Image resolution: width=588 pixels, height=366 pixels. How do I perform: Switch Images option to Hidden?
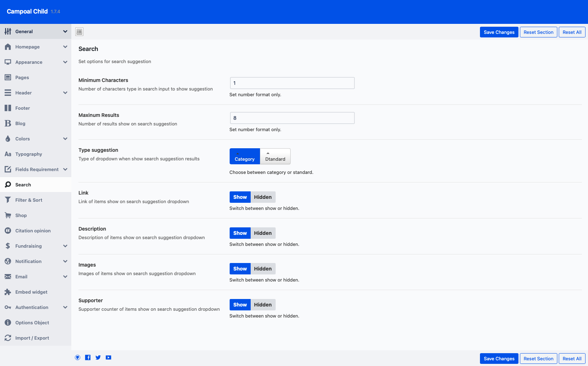pos(263,269)
